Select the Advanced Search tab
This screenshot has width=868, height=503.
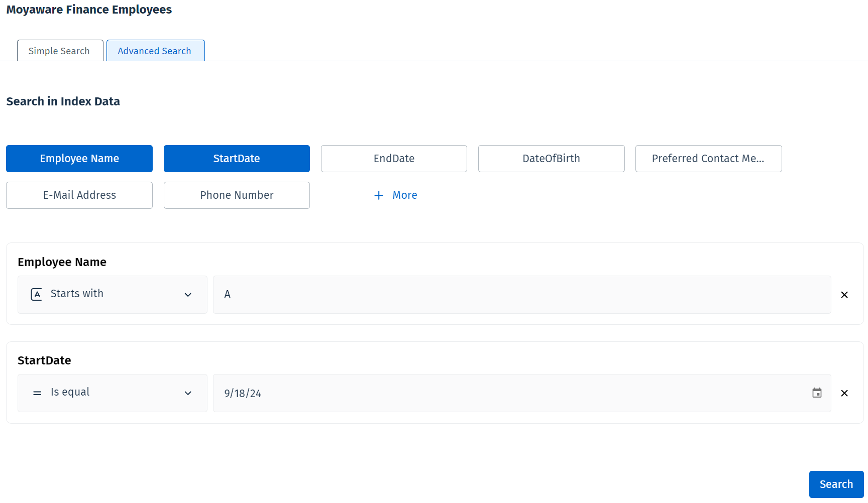155,51
